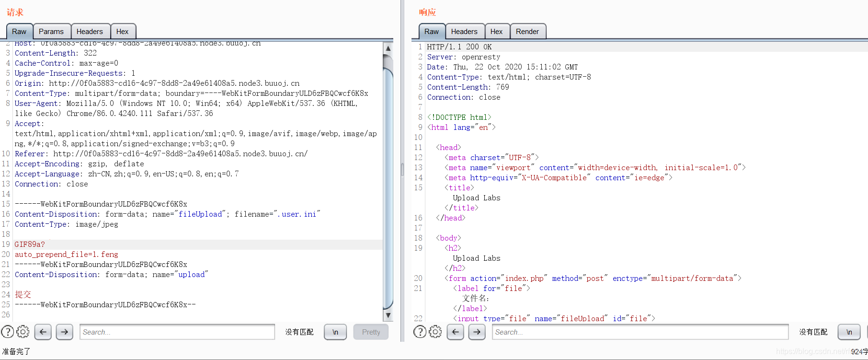Click the 'Server: openresty' response header
Image resolution: width=868 pixels, height=360 pixels.
pyautogui.click(x=464, y=57)
